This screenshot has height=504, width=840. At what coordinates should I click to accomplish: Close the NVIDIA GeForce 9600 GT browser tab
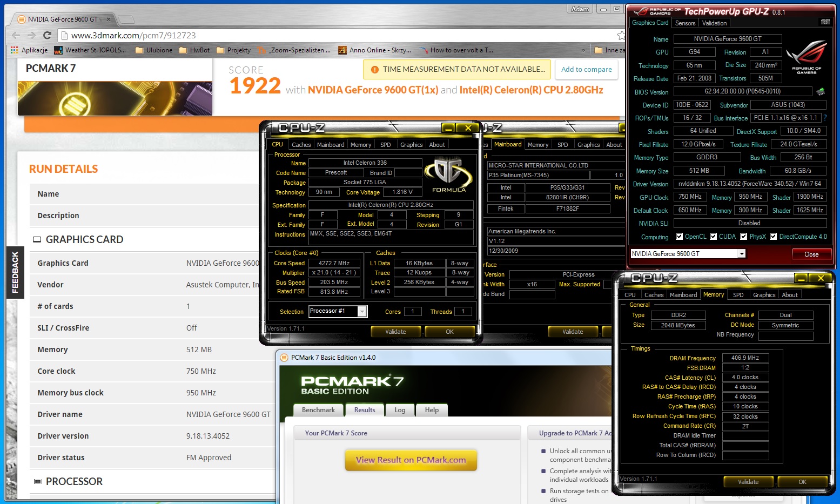[x=108, y=19]
